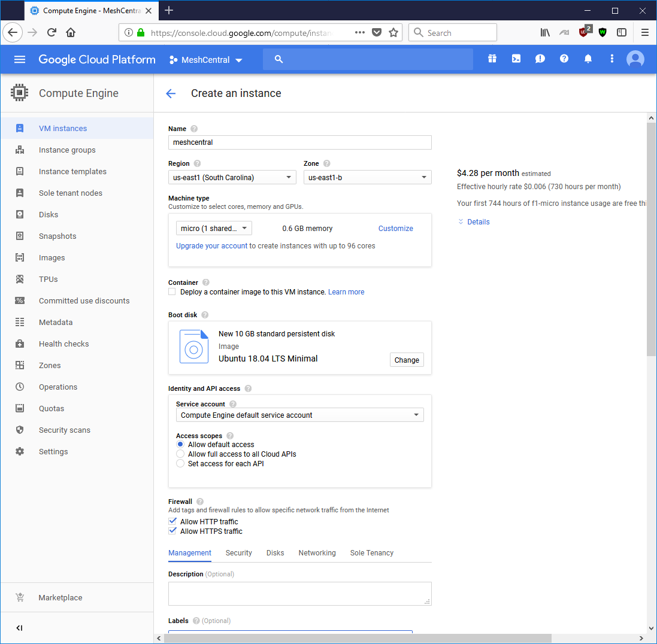Open the send feedback icon
Viewport: 657px width, 644px height.
(540, 59)
